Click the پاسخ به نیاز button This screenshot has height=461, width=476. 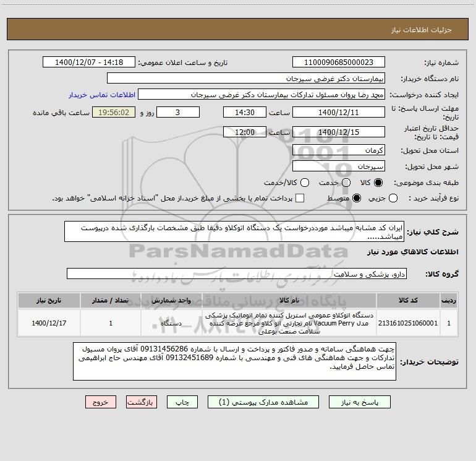coord(360,402)
